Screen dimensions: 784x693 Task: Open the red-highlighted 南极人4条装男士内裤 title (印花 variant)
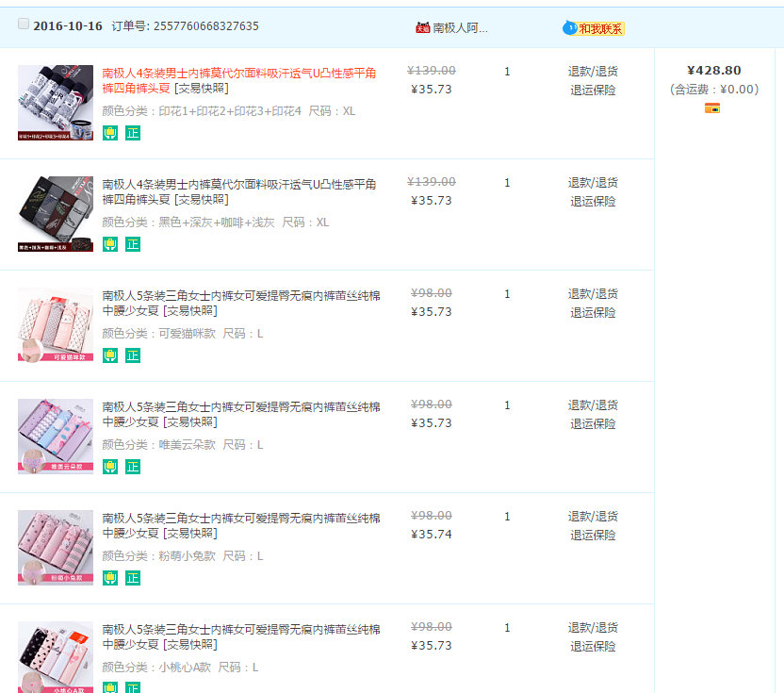click(x=239, y=80)
